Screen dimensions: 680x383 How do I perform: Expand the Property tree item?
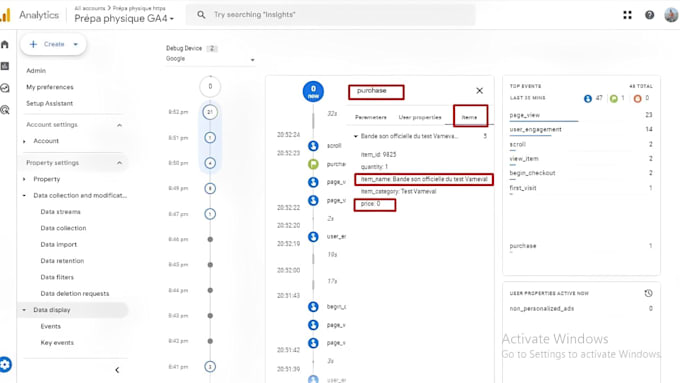click(x=24, y=179)
